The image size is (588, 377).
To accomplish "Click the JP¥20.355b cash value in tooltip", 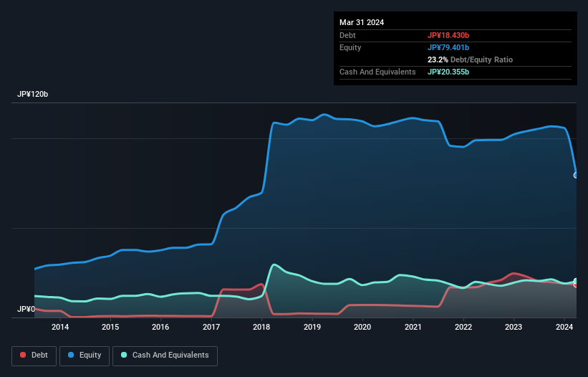I will 448,72.
